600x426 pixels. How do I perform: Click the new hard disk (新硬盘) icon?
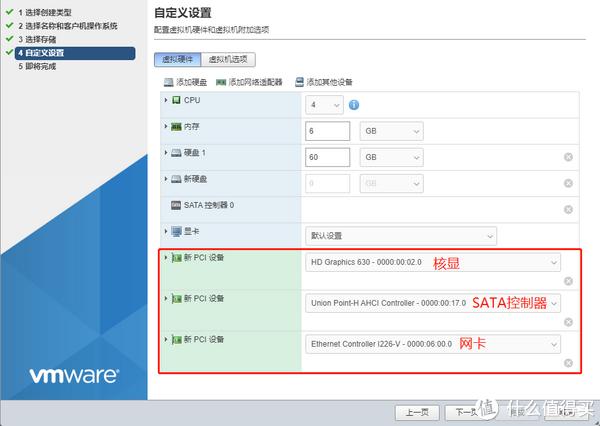coord(176,179)
